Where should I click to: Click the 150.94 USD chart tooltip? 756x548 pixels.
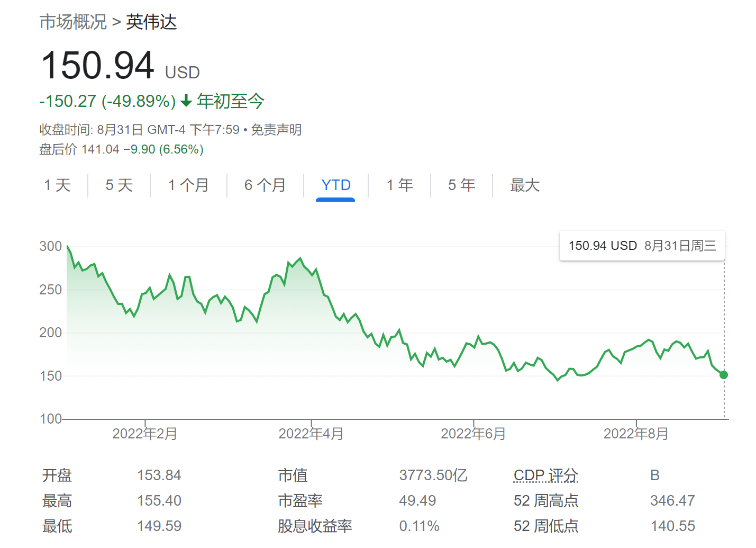(642, 246)
